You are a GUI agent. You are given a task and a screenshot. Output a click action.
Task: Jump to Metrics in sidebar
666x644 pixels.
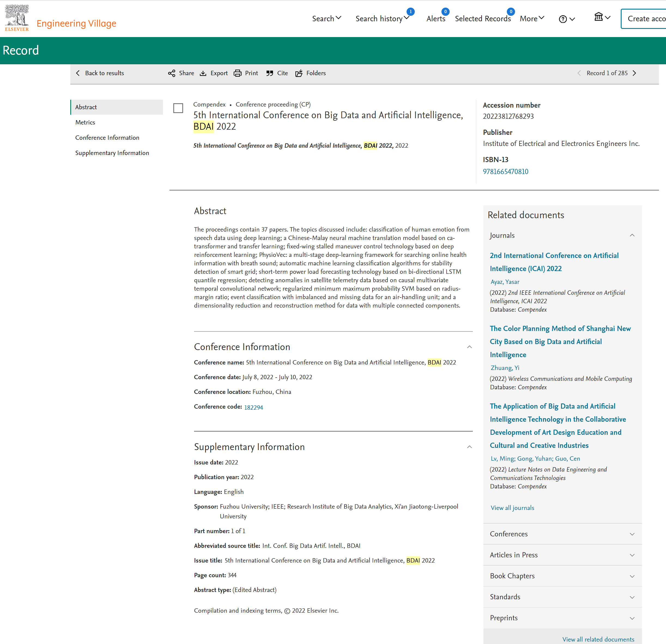pyautogui.click(x=85, y=122)
